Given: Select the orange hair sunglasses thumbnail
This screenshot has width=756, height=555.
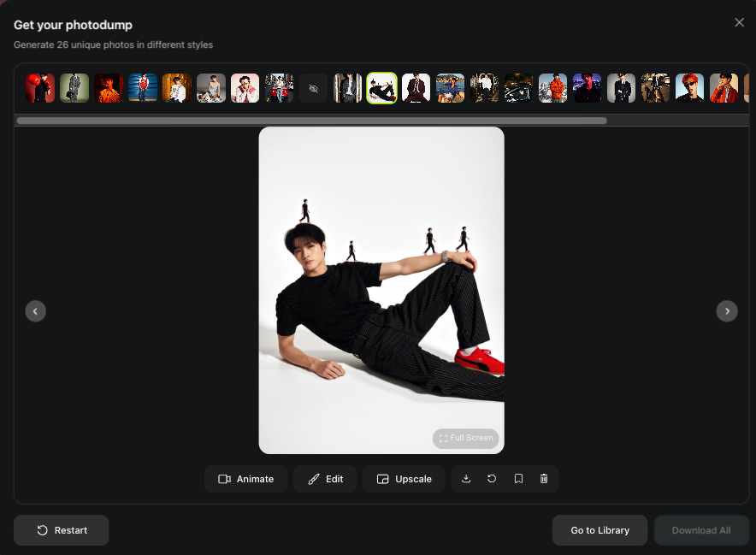Looking at the screenshot, I should pyautogui.click(x=690, y=88).
